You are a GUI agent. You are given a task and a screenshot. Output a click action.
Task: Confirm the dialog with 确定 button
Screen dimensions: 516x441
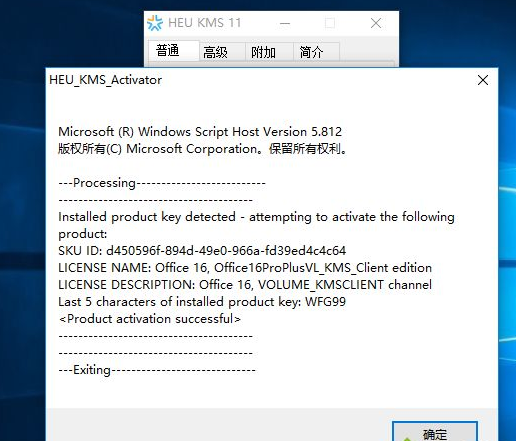[435, 432]
